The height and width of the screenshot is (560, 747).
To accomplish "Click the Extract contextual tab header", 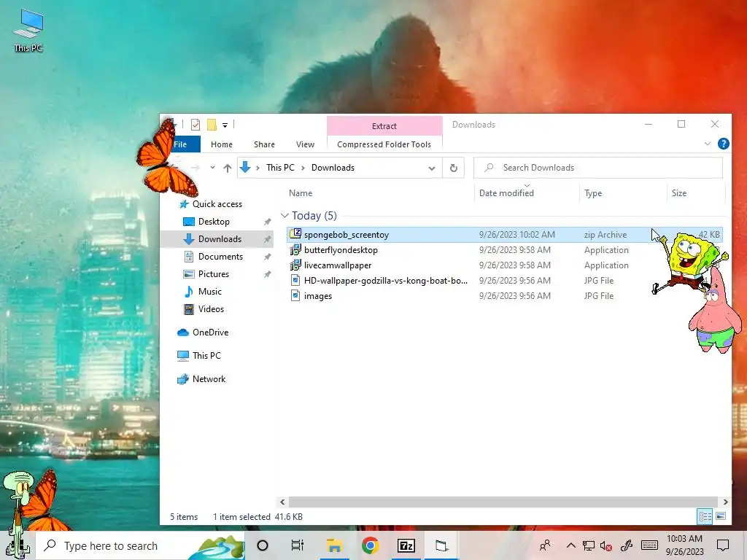I will (384, 125).
